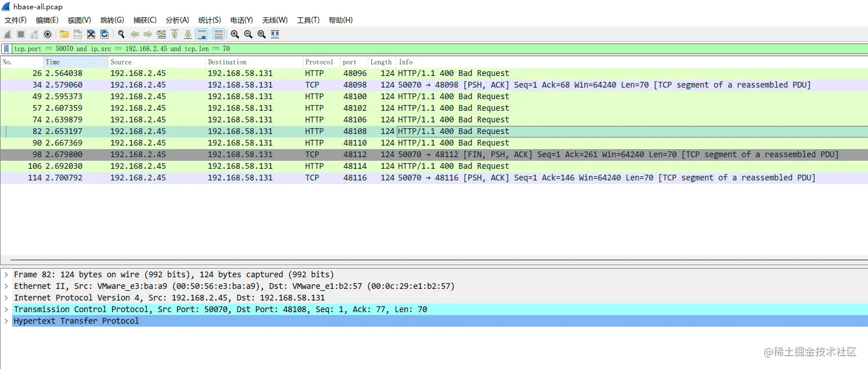Select packet 34 with port 48098

[x=434, y=85]
